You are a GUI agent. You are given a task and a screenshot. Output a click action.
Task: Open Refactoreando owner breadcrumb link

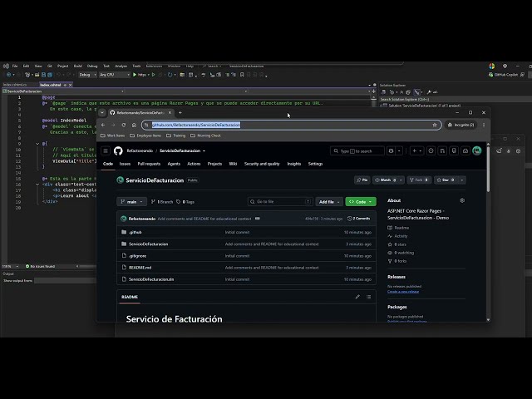click(x=140, y=151)
